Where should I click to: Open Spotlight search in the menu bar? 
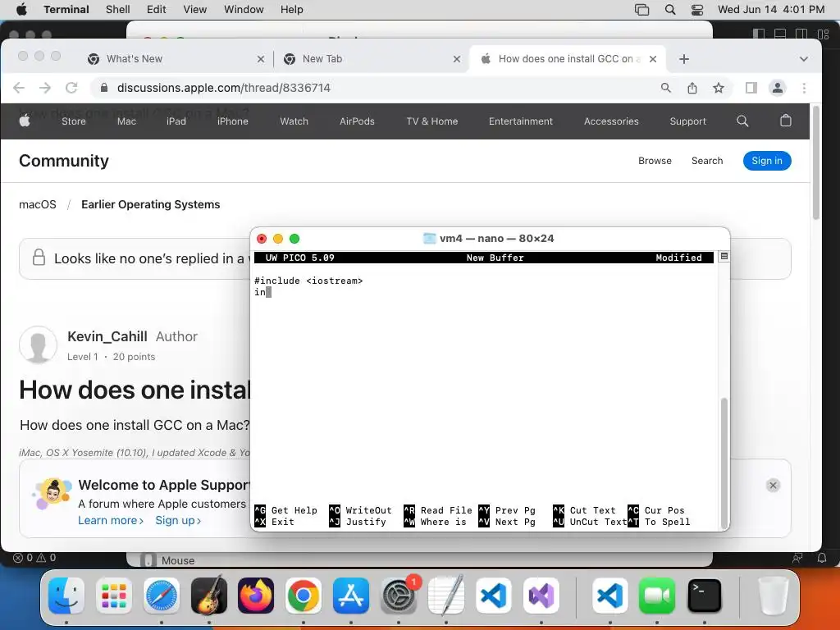click(670, 10)
